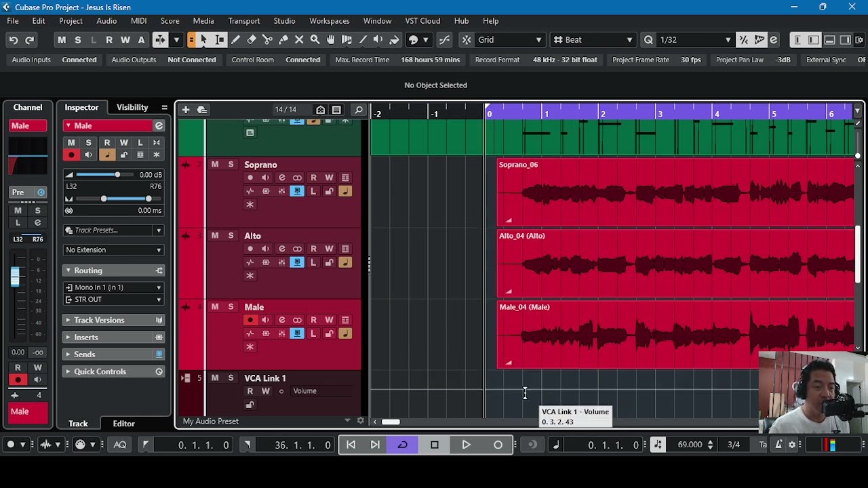This screenshot has height=488, width=868.
Task: Click the Add Track plus button
Action: (x=186, y=110)
